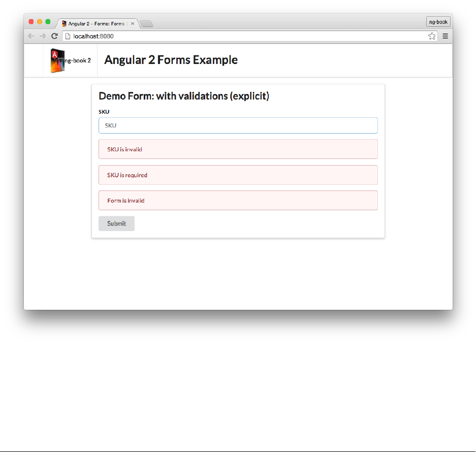
Task: Click the ng-book profile button
Action: point(438,22)
